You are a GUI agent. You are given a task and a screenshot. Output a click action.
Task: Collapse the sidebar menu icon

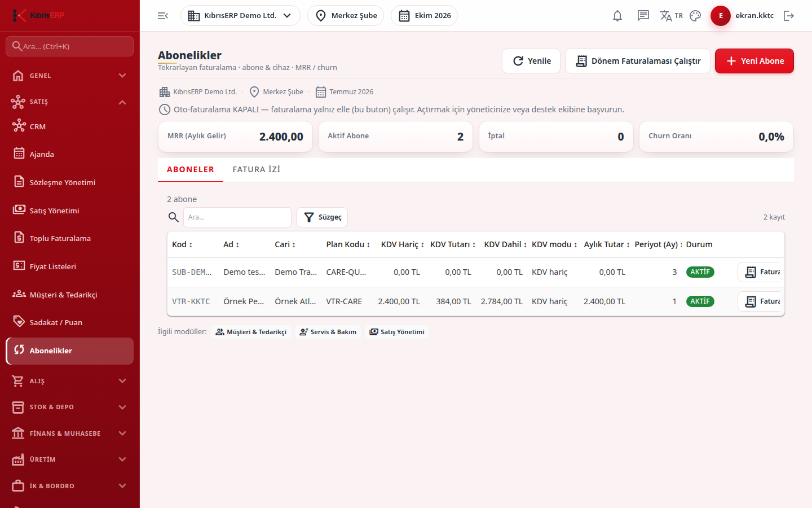[x=163, y=16]
